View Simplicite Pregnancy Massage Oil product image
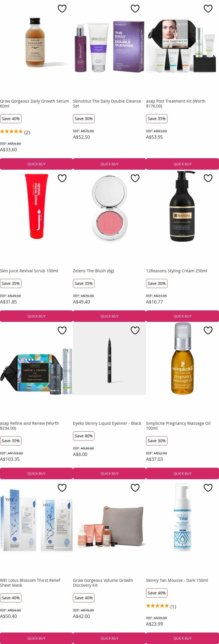 point(183,358)
